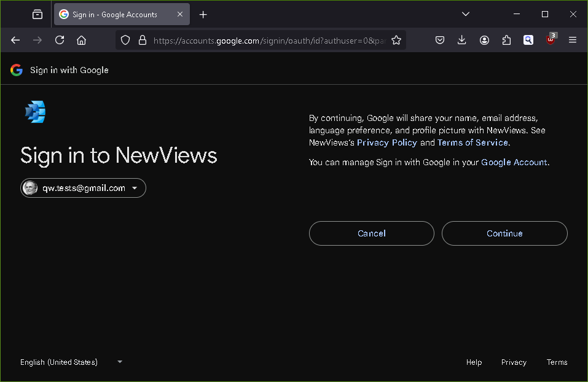588x382 pixels.
Task: Expand the list all tabs chevron
Action: 466,14
